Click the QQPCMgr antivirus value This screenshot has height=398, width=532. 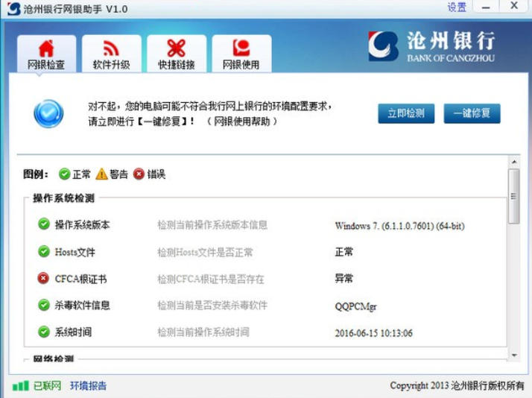[x=355, y=306]
